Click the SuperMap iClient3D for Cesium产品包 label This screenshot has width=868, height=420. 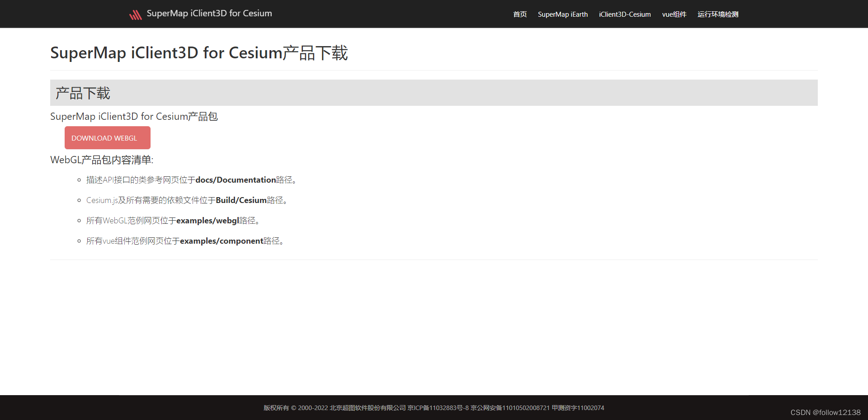(x=134, y=116)
